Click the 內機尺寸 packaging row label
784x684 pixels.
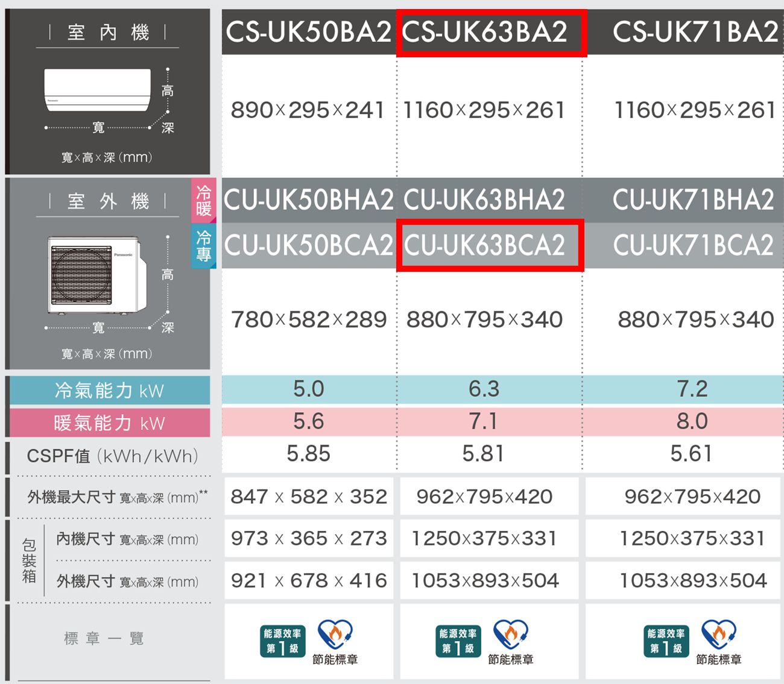pyautogui.click(x=127, y=539)
